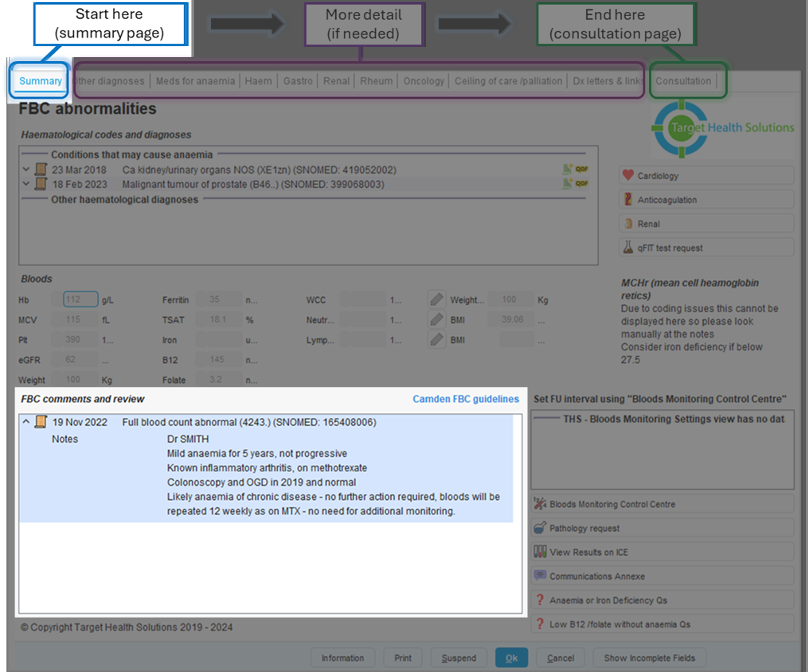Click the Show Incomplete Fields button
Viewport: 808px width, 672px height.
(649, 658)
